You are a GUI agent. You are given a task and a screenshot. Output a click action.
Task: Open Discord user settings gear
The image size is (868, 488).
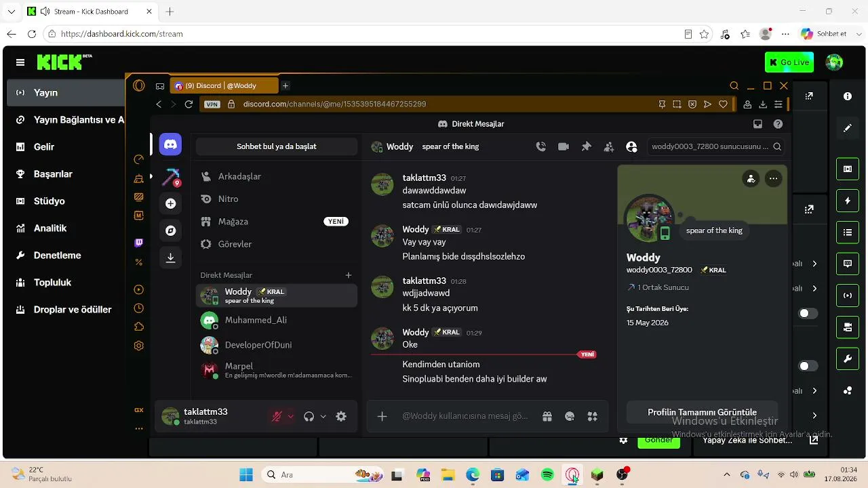click(341, 417)
